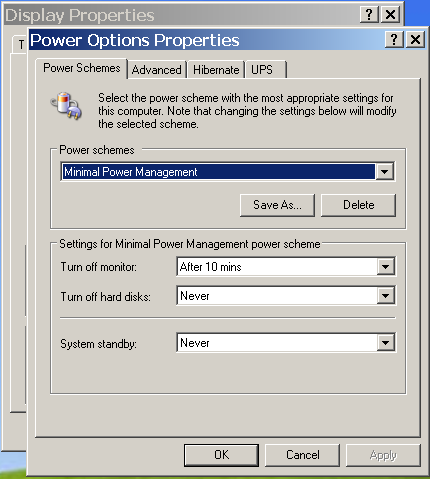The width and height of the screenshot is (430, 479).
Task: Click the battery and plug power icon
Action: [x=66, y=106]
